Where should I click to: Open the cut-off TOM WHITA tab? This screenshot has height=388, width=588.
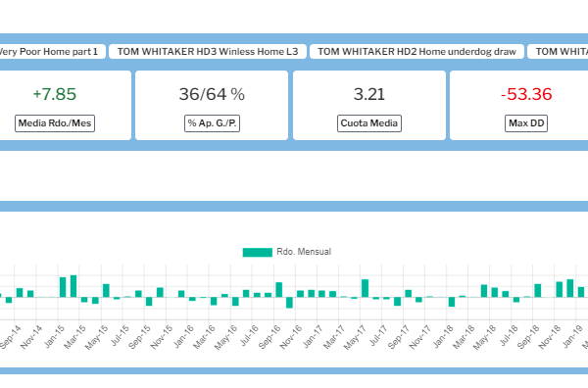click(558, 52)
